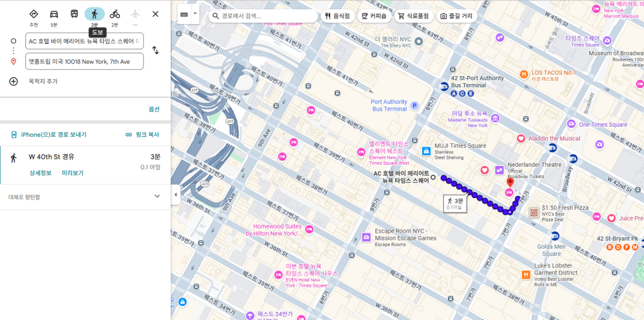Filter by 커피숍 coffee chip
This screenshot has width=644, height=320.
(x=374, y=16)
